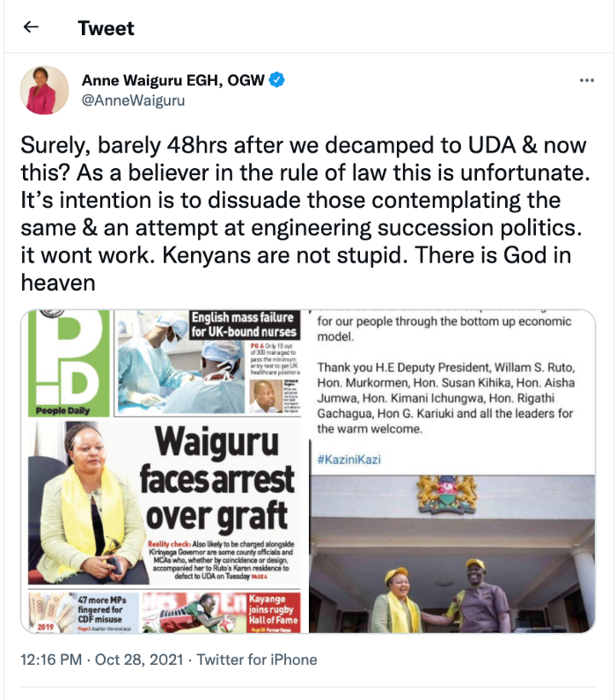This screenshot has height=700, width=616.
Task: Click the #KaziniKazi hashtag in the image
Action: (x=349, y=460)
